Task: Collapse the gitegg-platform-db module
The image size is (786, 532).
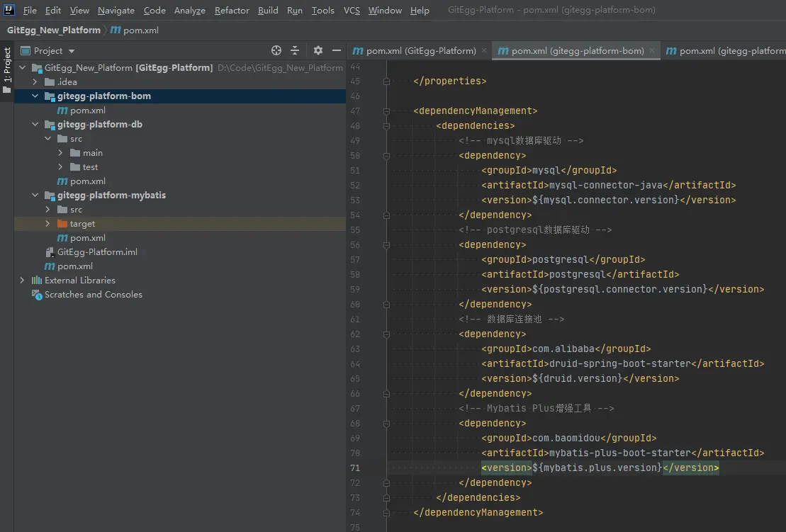Action: (x=35, y=125)
